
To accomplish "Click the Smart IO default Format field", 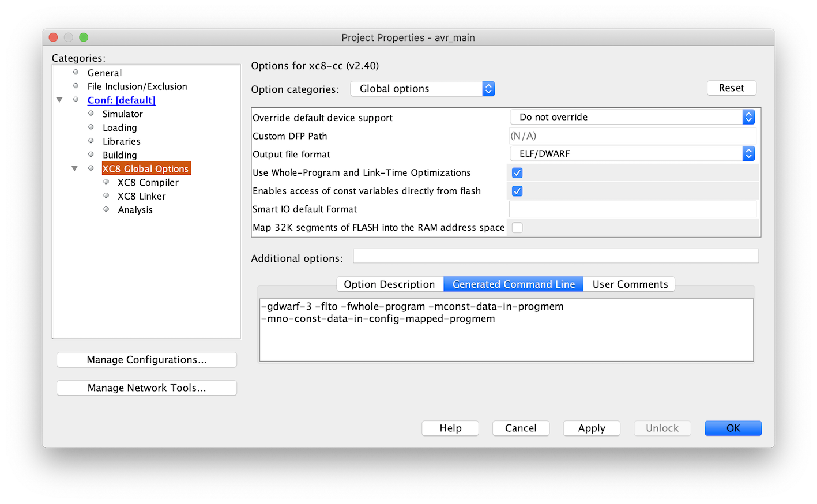I will click(632, 209).
